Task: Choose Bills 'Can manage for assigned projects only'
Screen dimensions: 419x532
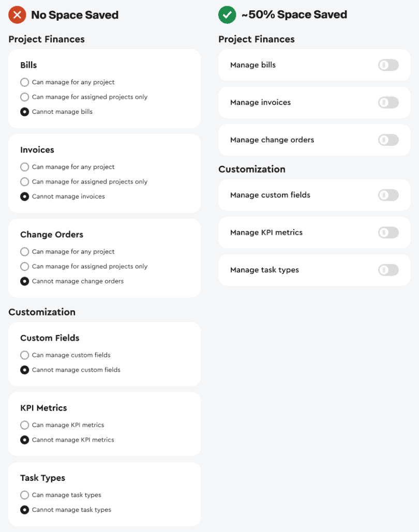Action: 25,97
